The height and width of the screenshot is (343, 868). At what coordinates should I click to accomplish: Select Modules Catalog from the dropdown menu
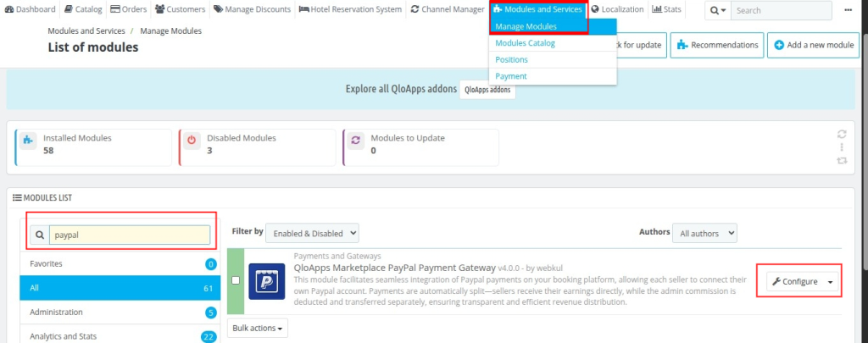[x=525, y=43]
